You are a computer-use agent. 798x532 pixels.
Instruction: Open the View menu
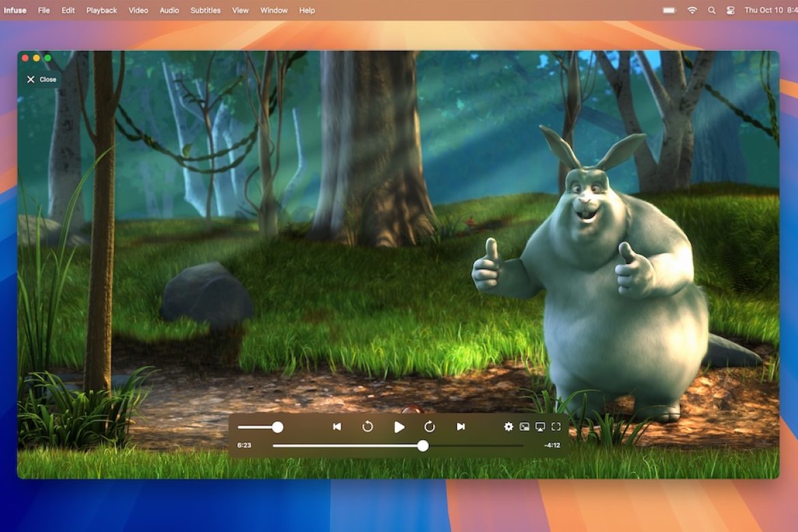point(240,10)
